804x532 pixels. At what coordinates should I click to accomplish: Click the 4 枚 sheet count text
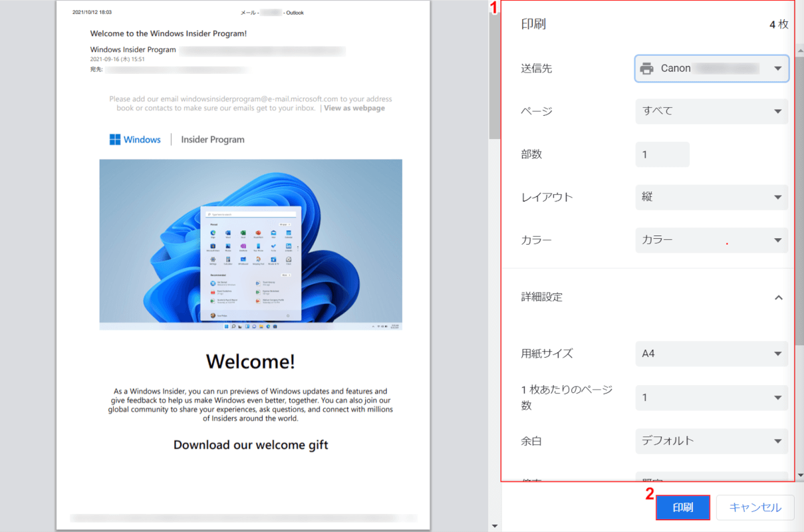[779, 24]
